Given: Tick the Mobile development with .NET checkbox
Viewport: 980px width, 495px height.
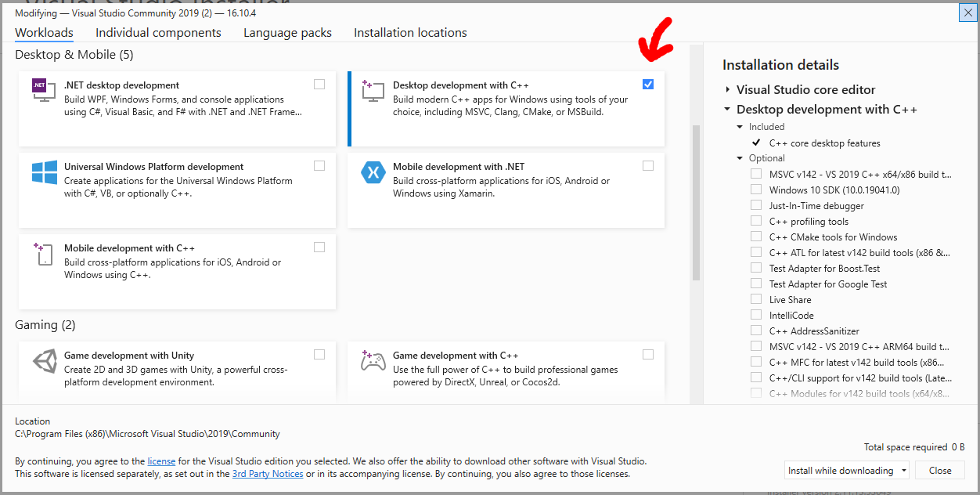Looking at the screenshot, I should [648, 166].
